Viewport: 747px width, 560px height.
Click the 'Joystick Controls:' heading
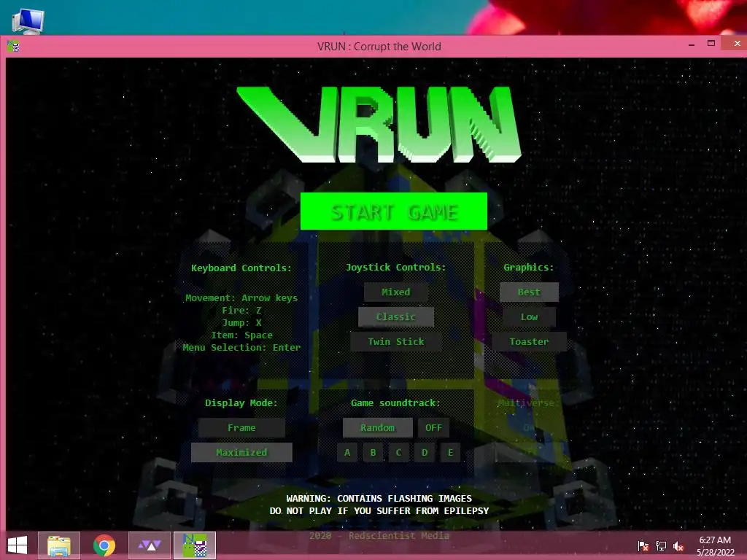(x=396, y=267)
